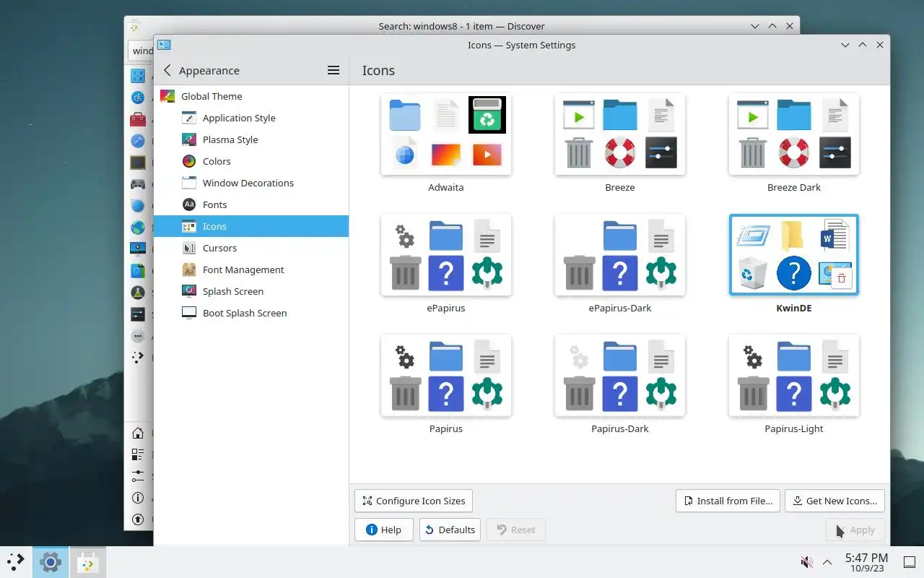Open Cursors settings
924x578 pixels.
click(x=251, y=248)
